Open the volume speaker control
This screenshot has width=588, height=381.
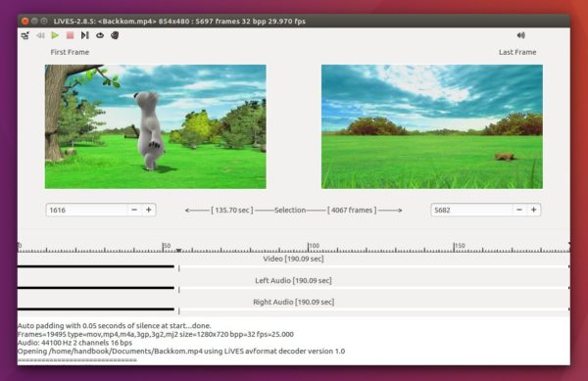pos(521,35)
